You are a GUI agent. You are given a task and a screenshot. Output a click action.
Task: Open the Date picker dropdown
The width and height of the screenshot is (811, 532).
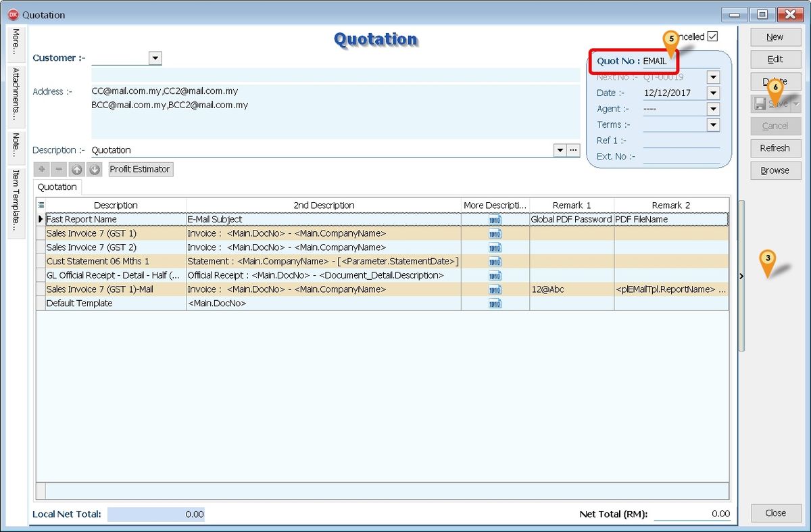pos(713,93)
